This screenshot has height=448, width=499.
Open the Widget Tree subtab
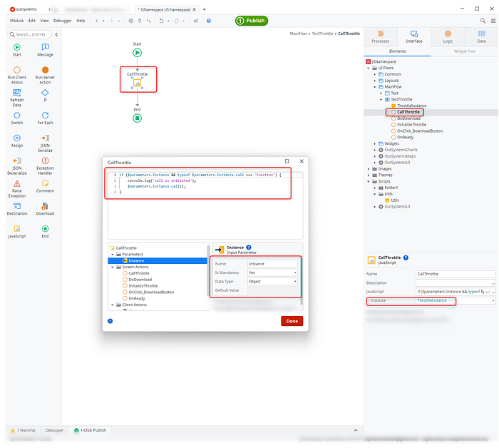(464, 51)
